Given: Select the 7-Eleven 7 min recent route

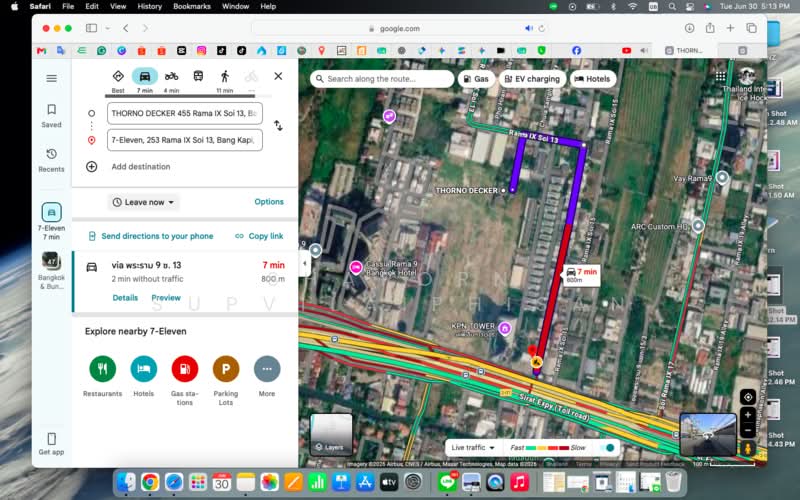Looking at the screenshot, I should [x=52, y=221].
